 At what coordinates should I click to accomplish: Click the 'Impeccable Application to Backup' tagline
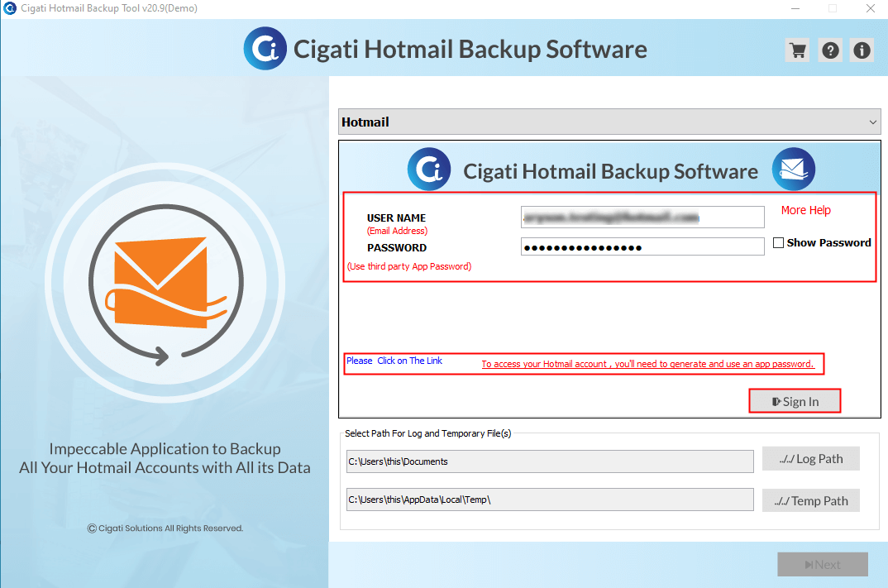(x=165, y=448)
